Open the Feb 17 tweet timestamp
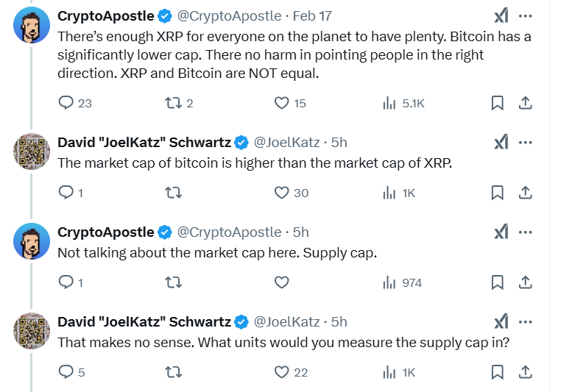This screenshot has width=561, height=392. coord(313,15)
